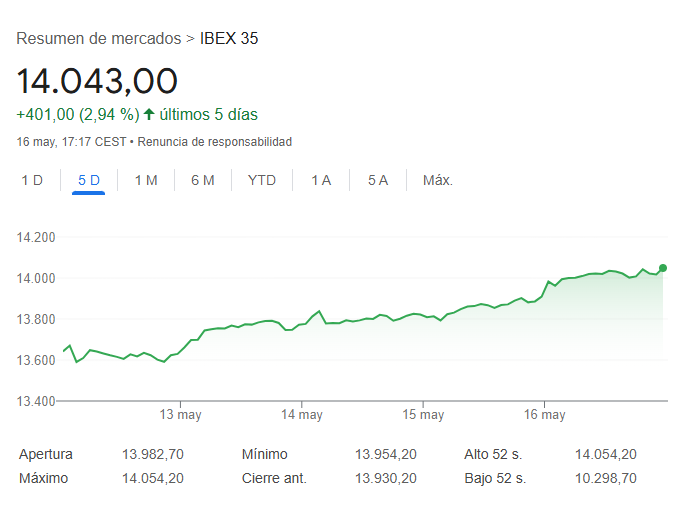Open the Renuncia de responsabilidad disclaimer
The image size is (677, 505).
pos(214,142)
